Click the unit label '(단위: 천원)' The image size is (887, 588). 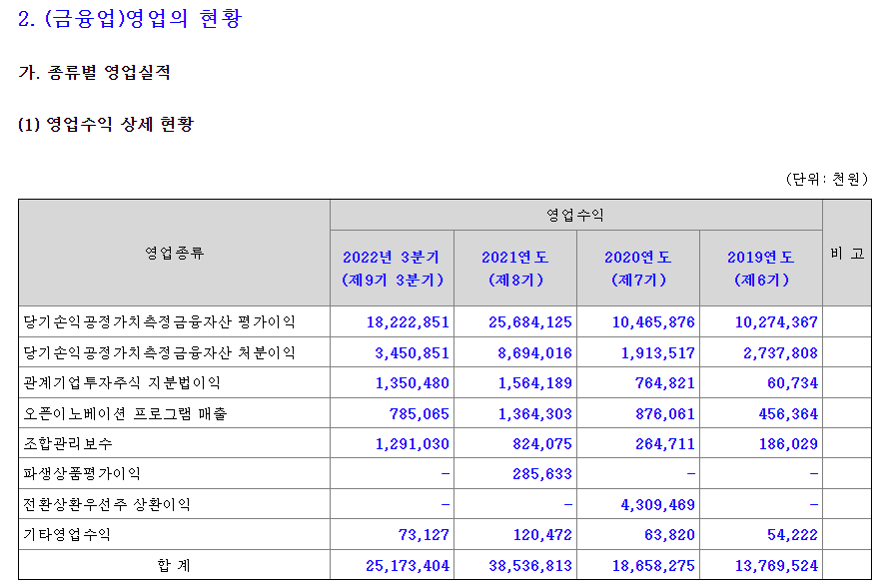826,180
